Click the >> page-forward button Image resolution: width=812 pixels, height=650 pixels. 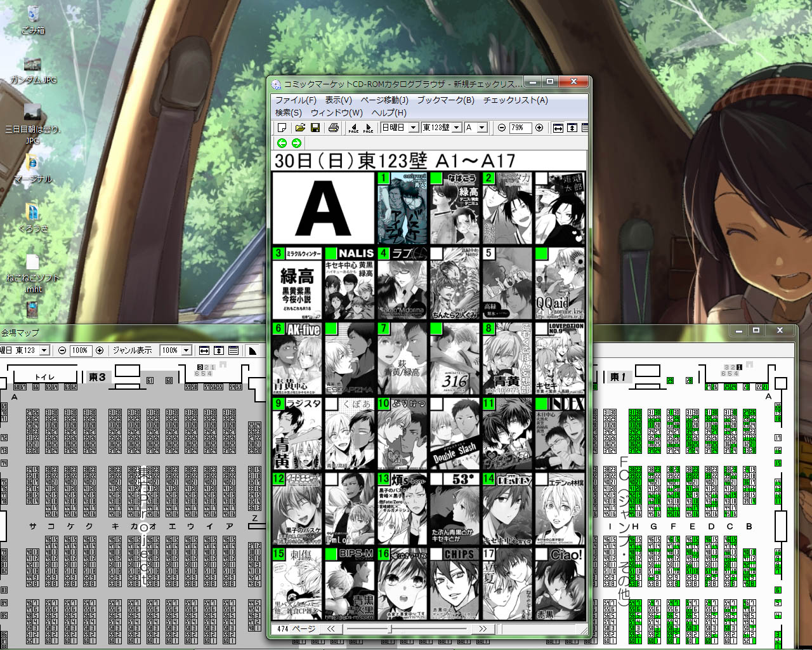(x=483, y=629)
